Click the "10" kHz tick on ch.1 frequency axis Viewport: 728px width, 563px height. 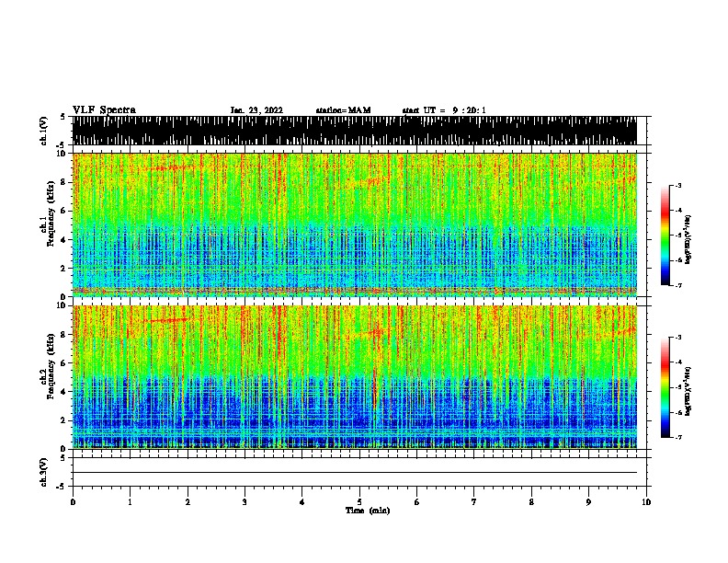[63, 154]
